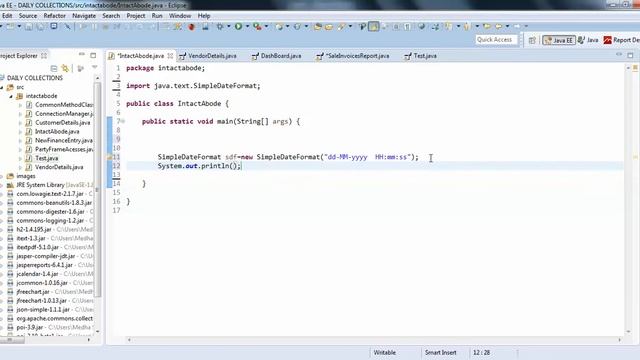
Task: Collapse the src folder in Project Explorer
Action: (2, 87)
